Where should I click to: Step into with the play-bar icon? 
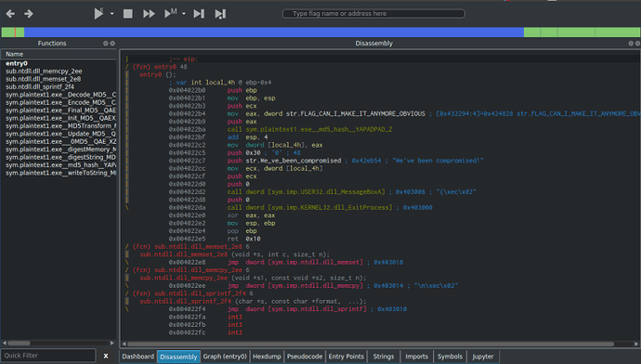pos(199,14)
